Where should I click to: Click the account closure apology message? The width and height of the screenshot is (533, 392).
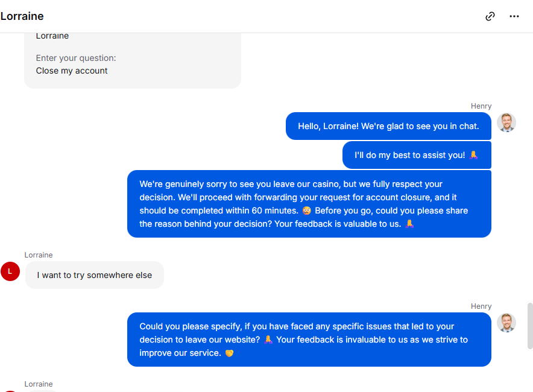click(309, 204)
